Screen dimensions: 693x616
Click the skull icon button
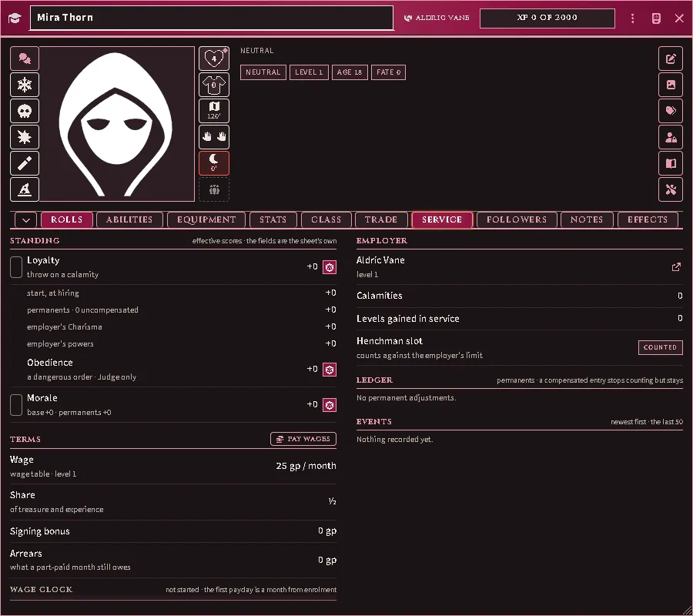pyautogui.click(x=25, y=110)
